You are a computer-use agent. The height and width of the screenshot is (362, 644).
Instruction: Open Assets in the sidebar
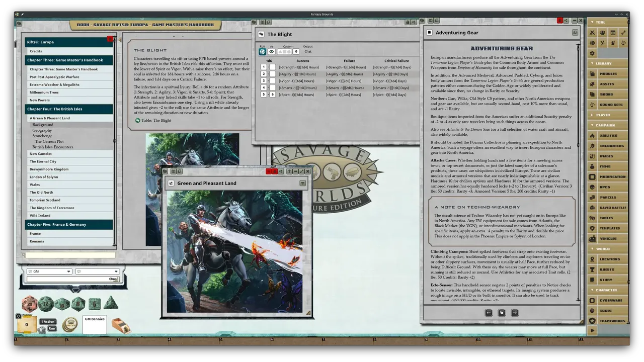(607, 84)
